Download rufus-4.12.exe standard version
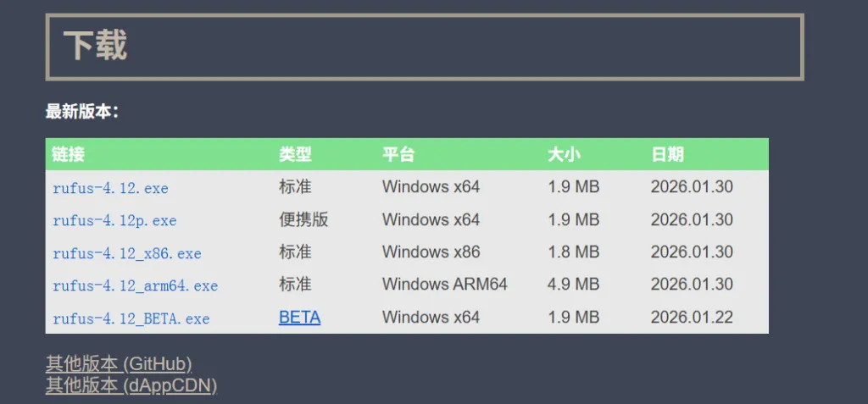868x404 pixels. [x=110, y=188]
